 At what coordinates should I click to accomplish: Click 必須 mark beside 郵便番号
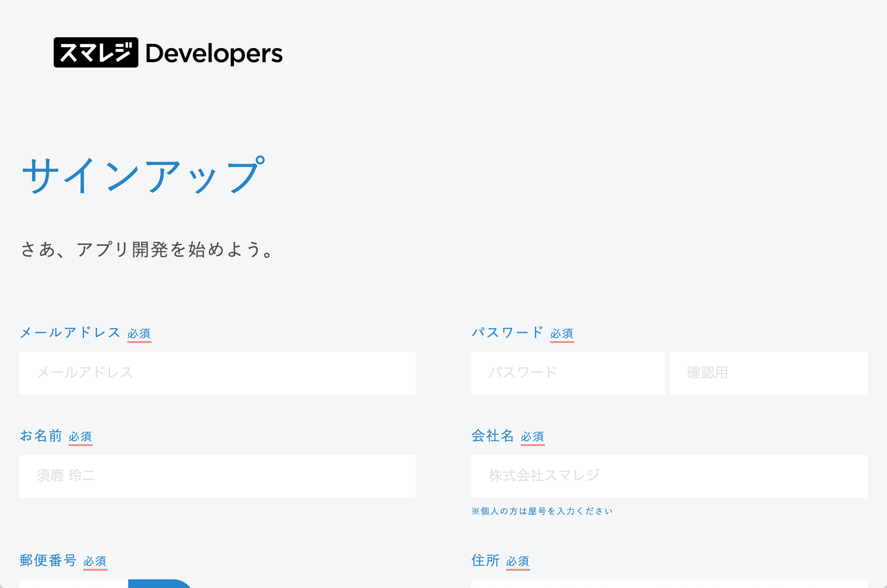click(x=95, y=562)
